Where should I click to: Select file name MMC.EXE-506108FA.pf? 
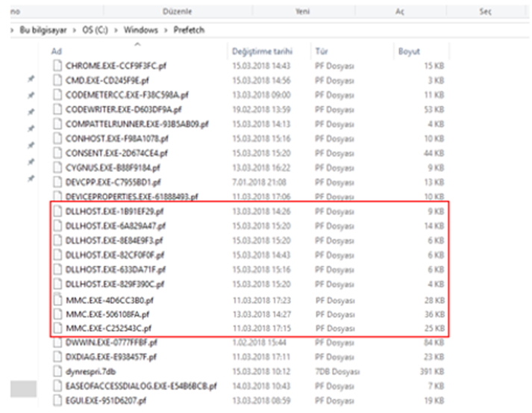(x=107, y=314)
